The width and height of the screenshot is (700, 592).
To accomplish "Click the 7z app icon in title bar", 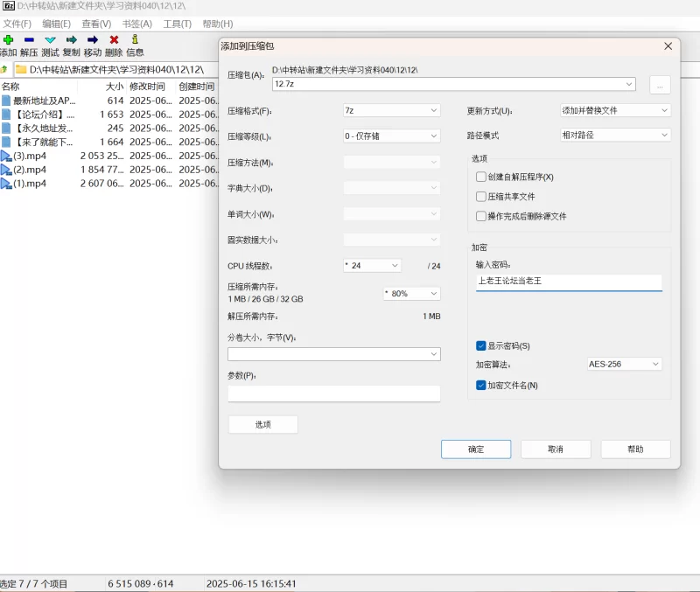I will (9, 6).
